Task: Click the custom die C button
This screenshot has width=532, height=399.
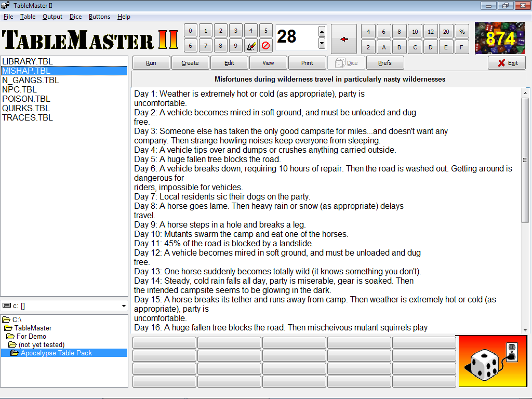Action: coord(415,47)
